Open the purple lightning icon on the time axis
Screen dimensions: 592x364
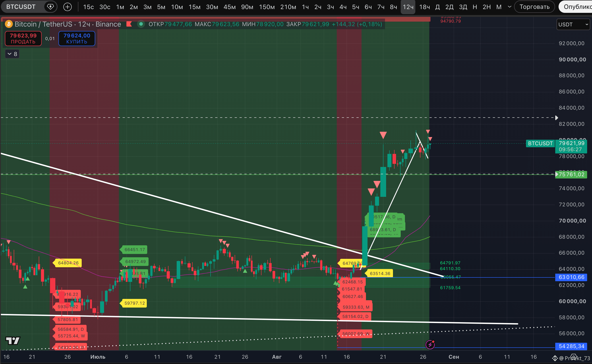pos(430,345)
